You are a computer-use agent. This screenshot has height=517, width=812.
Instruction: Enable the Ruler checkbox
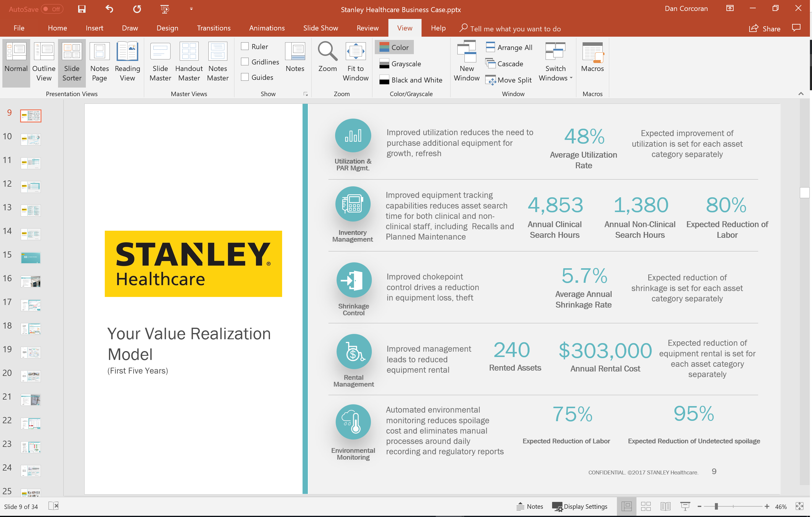click(x=245, y=46)
